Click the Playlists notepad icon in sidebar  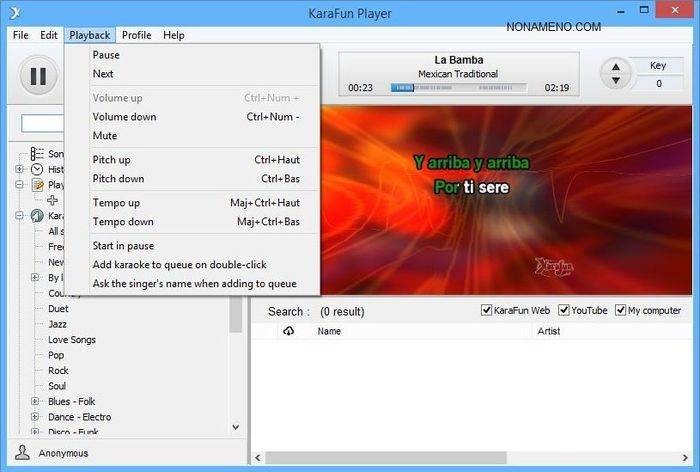click(x=37, y=185)
